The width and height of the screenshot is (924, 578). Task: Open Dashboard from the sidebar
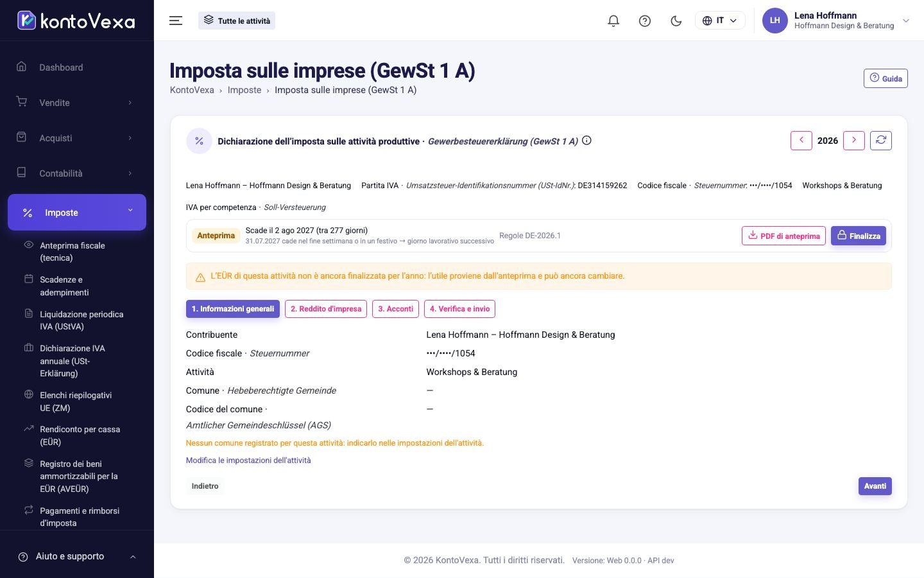tap(77, 67)
